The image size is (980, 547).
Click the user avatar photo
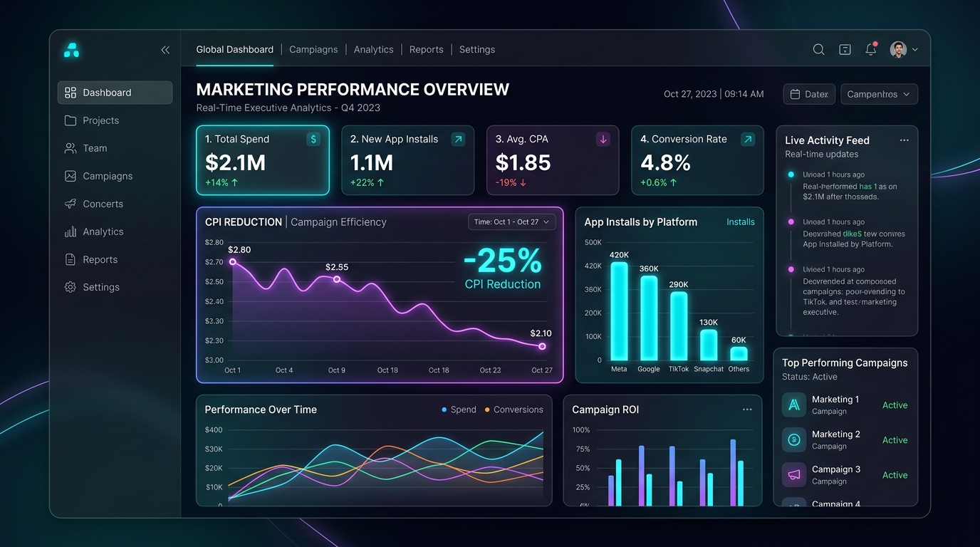898,49
